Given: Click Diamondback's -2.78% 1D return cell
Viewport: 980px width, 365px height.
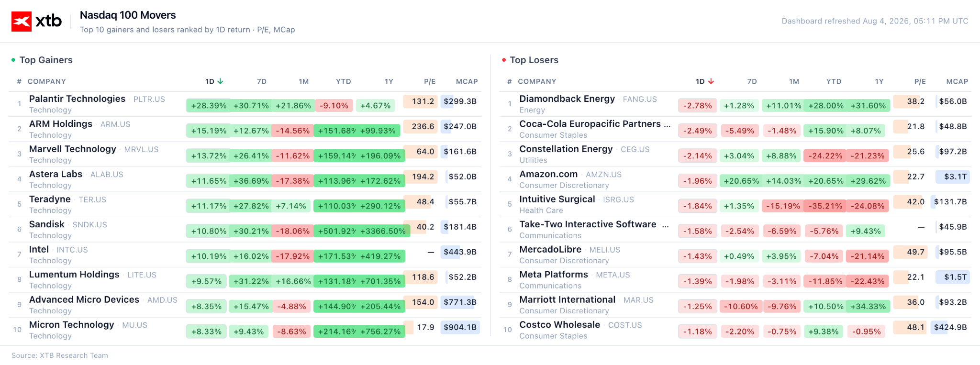Looking at the screenshot, I should pyautogui.click(x=698, y=106).
